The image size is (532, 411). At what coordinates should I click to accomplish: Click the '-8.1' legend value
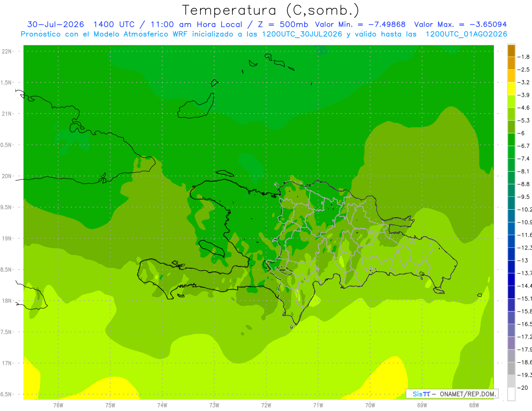tap(524, 171)
